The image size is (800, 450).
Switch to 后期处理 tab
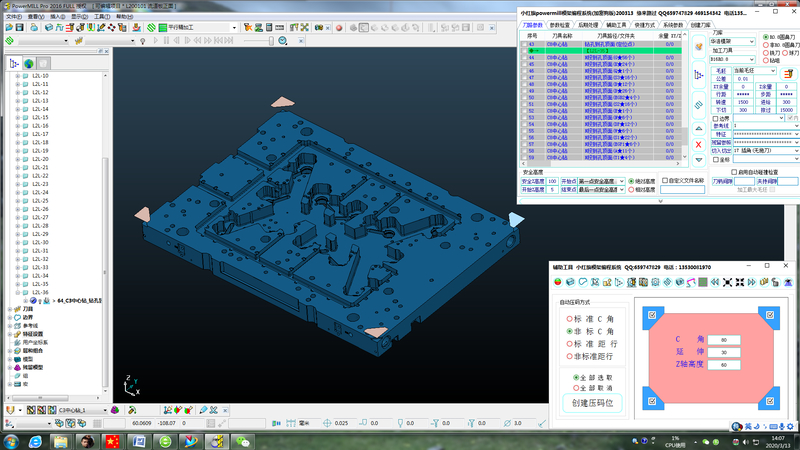[x=588, y=25]
